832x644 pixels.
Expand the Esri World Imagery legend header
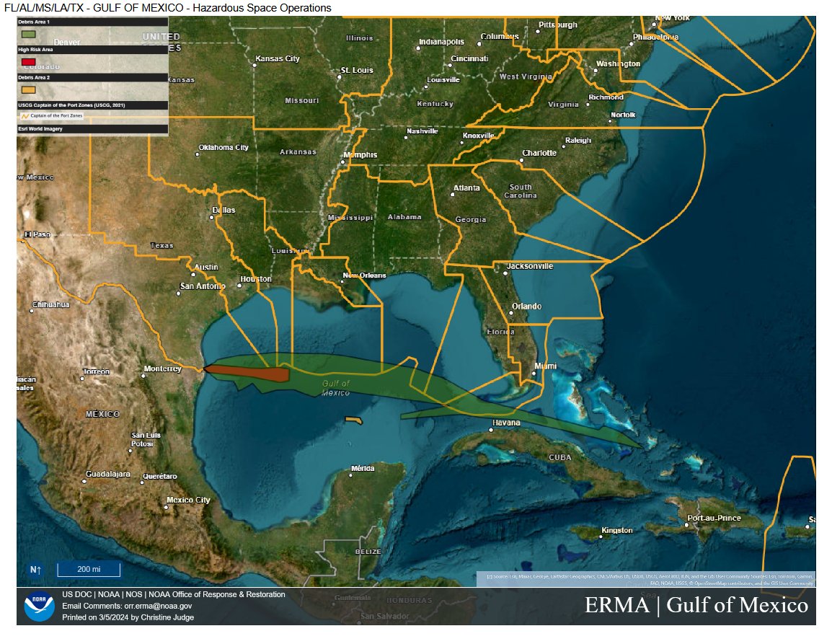click(92, 129)
